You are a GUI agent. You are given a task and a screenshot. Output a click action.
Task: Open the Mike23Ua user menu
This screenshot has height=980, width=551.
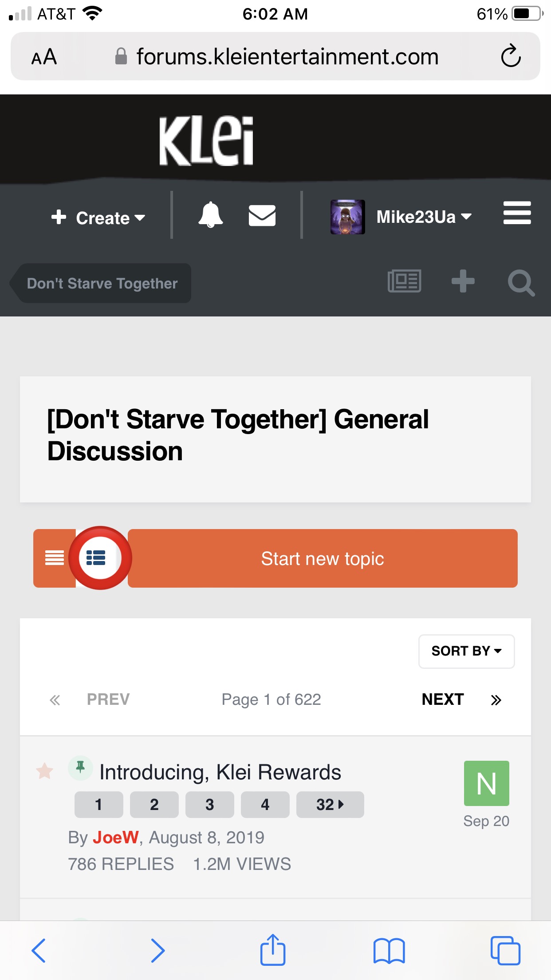(401, 217)
